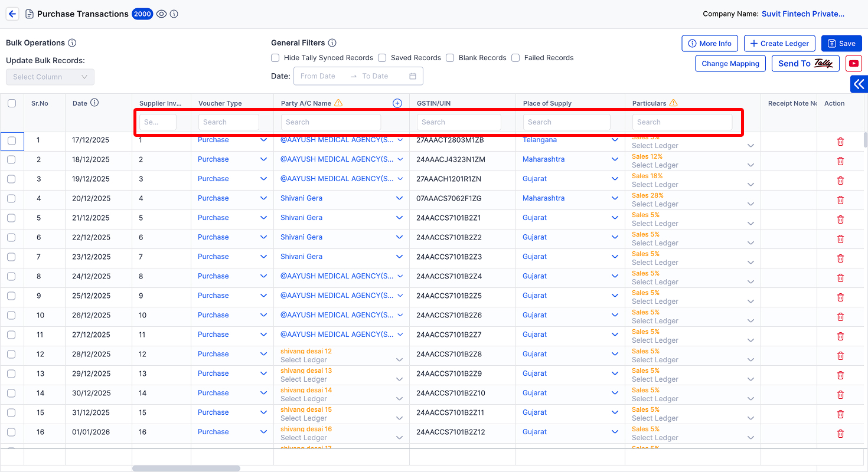Click Party A/C Name warning icon

[x=338, y=103]
